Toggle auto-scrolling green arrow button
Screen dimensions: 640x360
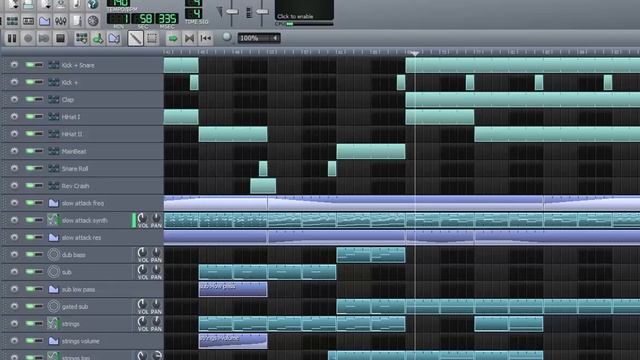173,38
